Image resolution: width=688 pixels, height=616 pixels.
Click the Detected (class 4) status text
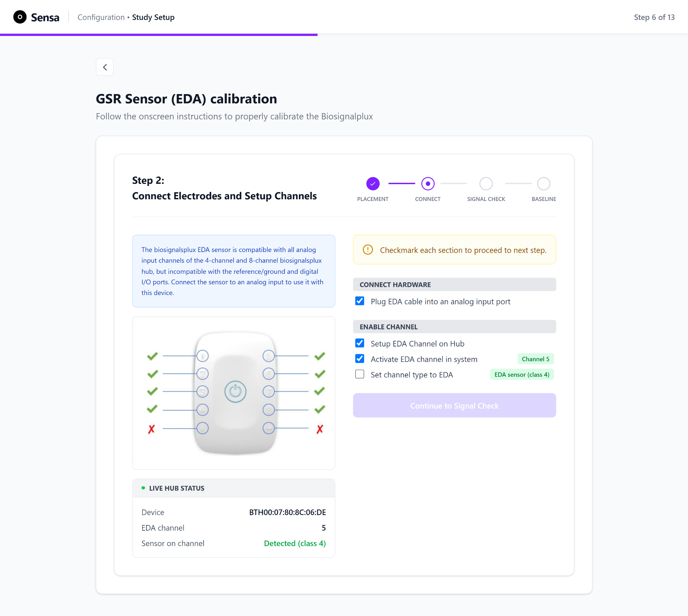(295, 543)
